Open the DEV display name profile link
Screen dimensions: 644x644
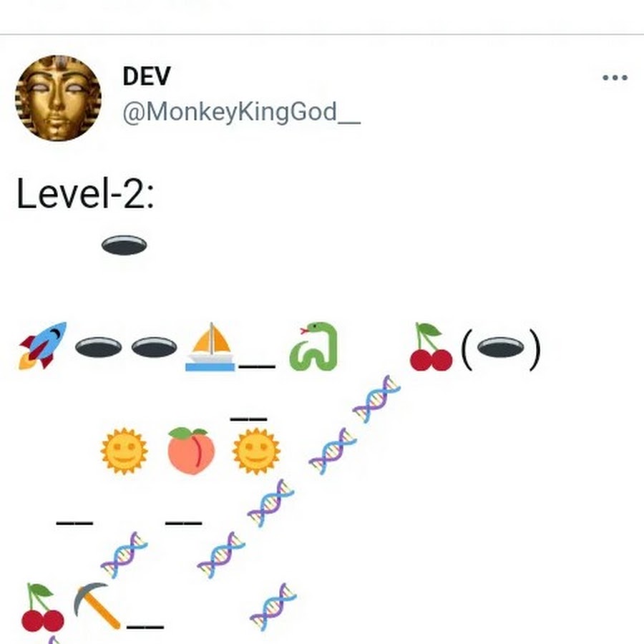(147, 76)
